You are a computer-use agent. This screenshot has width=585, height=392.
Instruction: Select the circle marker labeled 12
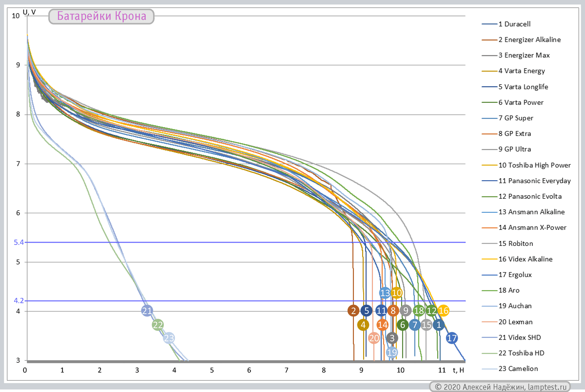pyautogui.click(x=431, y=311)
